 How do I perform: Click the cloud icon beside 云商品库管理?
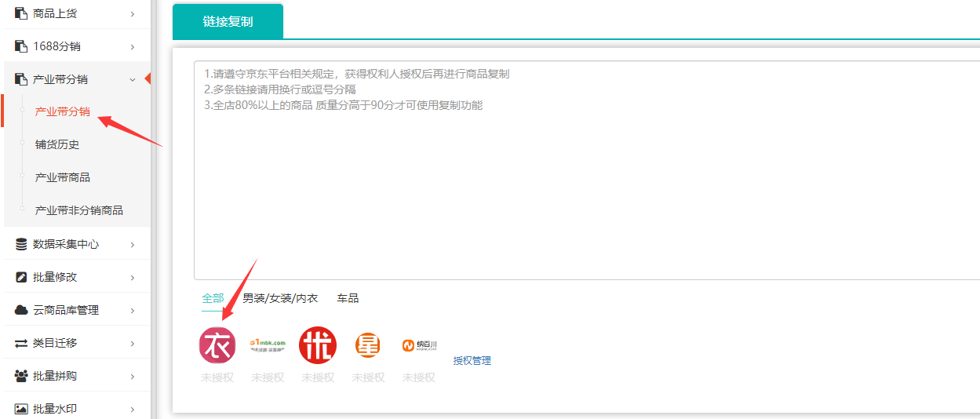21,310
